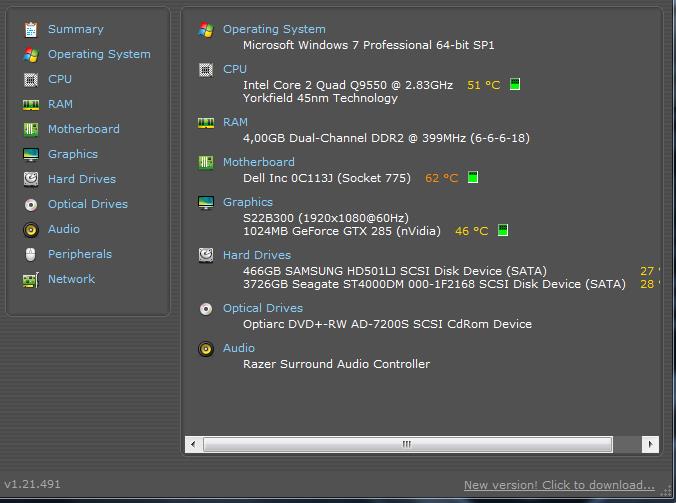
Task: Click the Windows flag icon beside Operating System in sidebar
Action: (x=31, y=54)
